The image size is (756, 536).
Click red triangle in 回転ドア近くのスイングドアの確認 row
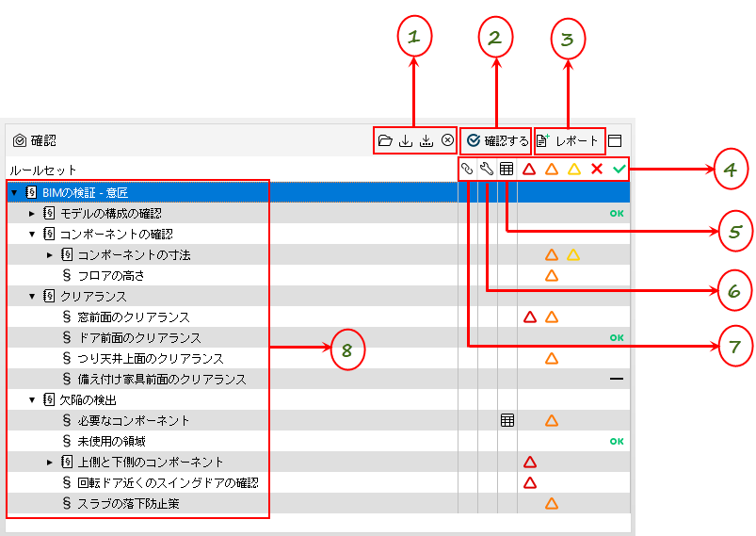tap(530, 483)
